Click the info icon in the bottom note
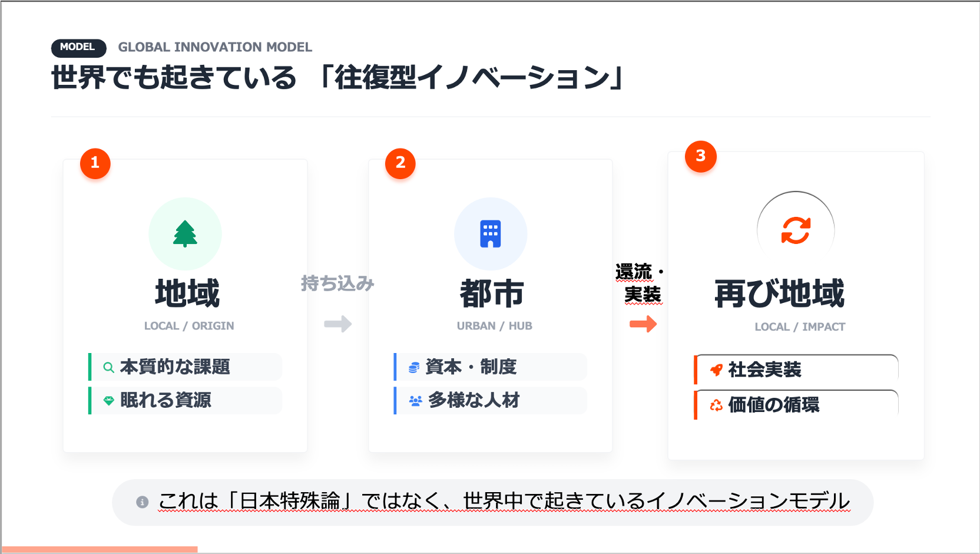The width and height of the screenshot is (980, 554). coord(142,502)
